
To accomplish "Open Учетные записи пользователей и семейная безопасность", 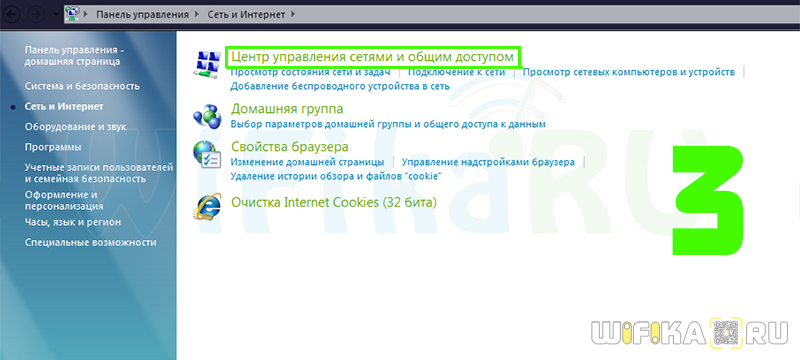I will tap(99, 173).
